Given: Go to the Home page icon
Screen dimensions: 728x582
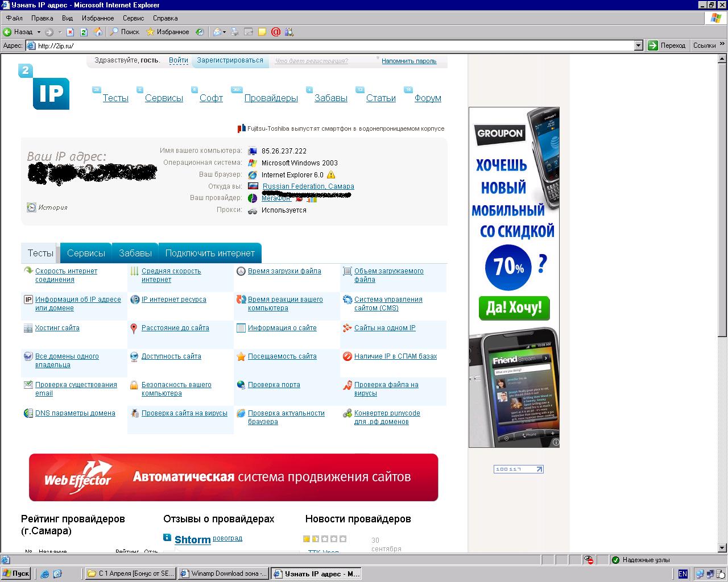Looking at the screenshot, I should click(98, 32).
